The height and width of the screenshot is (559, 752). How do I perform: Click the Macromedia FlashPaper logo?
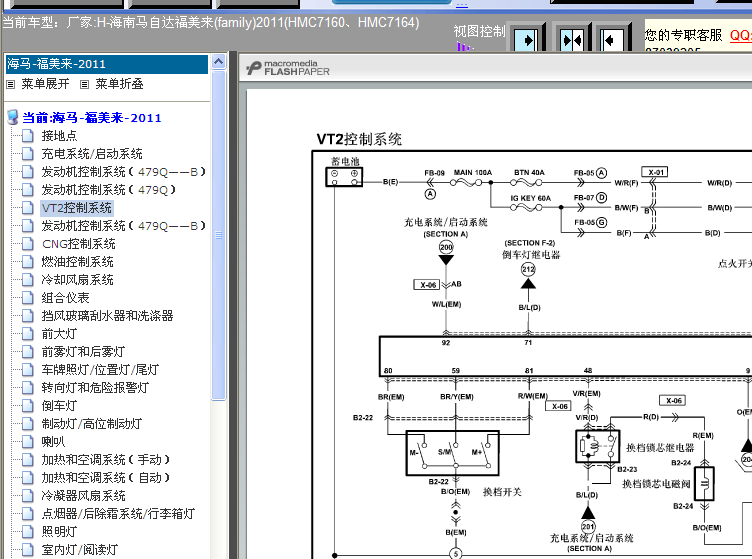pos(288,68)
